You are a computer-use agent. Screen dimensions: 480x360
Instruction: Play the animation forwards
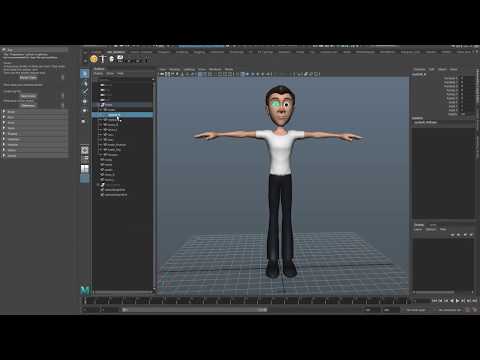pyautogui.click(x=458, y=301)
